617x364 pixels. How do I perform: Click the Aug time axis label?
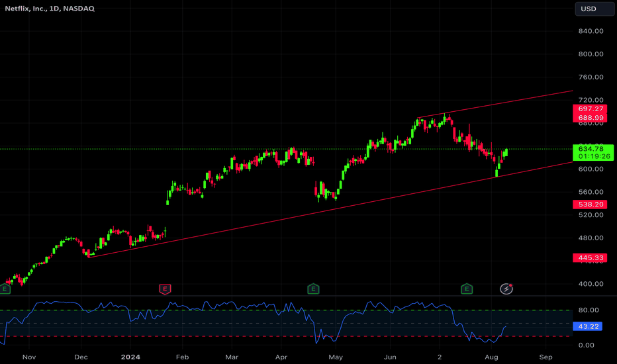[491, 357]
